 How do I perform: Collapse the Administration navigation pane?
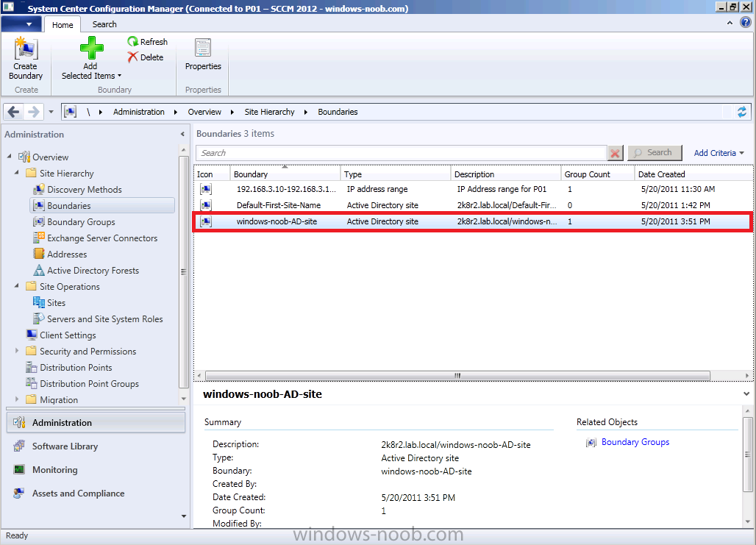(182, 134)
